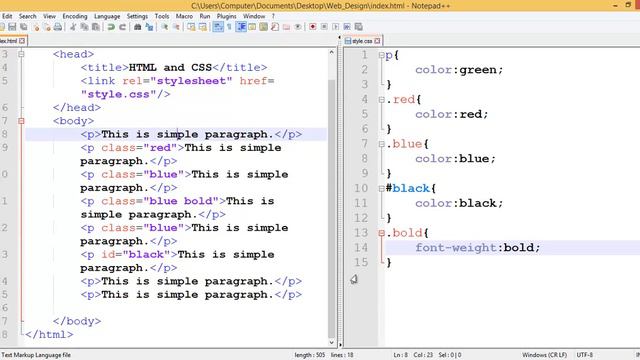Collapse the p{ rule fold marker

coord(381,55)
